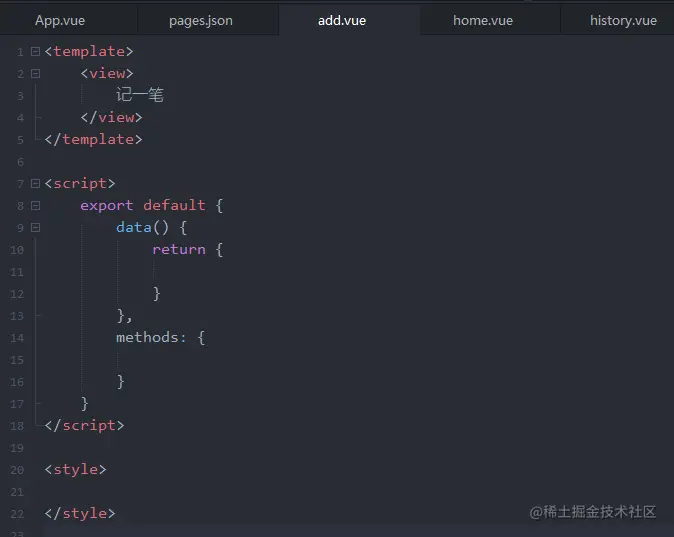Switch to the App.vue tab
The height and width of the screenshot is (537, 674).
[60, 20]
